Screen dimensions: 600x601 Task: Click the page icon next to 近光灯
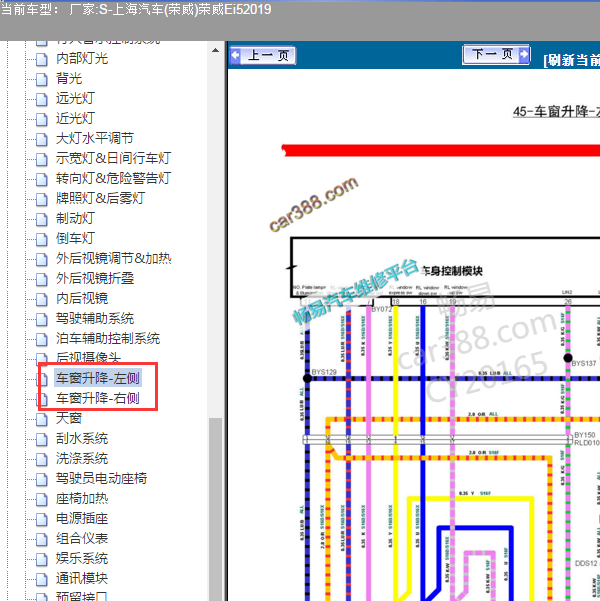click(x=42, y=119)
